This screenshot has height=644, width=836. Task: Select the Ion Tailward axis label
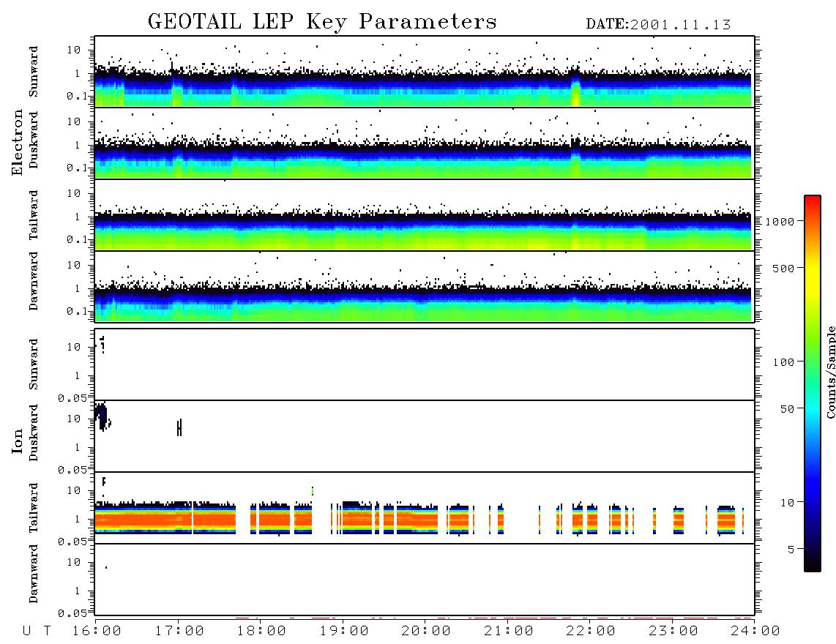(x=34, y=508)
